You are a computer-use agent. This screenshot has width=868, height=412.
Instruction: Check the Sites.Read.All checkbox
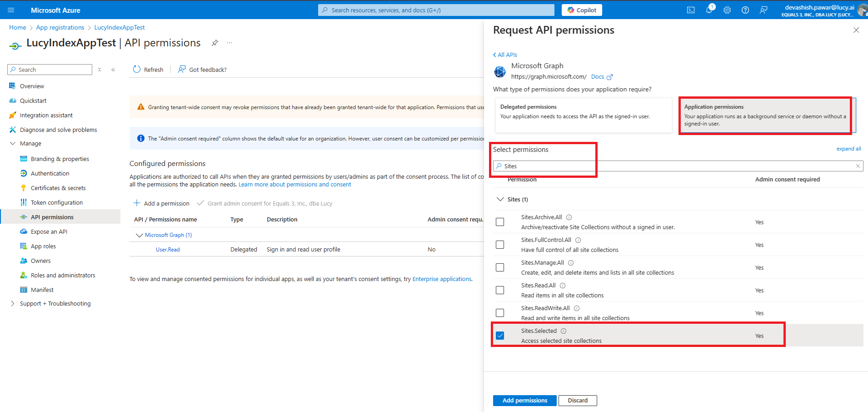click(x=500, y=290)
